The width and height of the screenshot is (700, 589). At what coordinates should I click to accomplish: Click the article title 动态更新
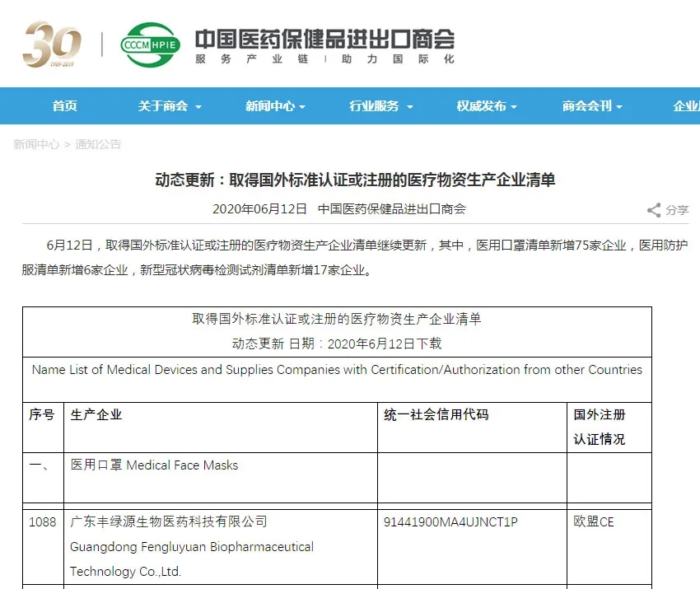pyautogui.click(x=355, y=180)
